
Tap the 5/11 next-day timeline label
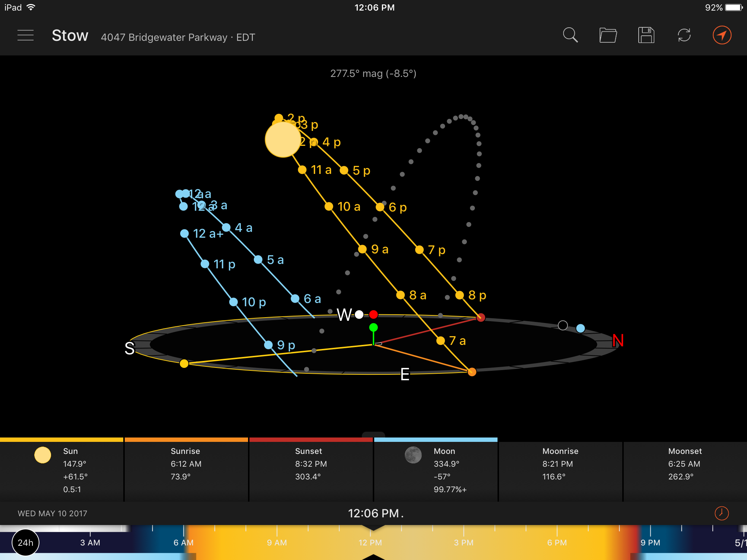coord(740,543)
